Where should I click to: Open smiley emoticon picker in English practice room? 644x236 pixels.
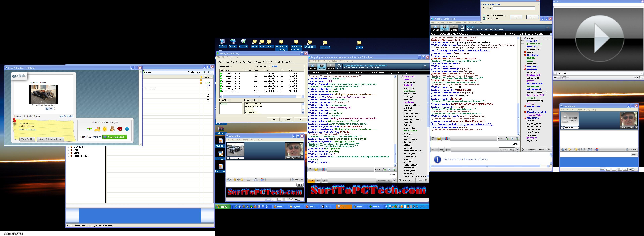316,169
